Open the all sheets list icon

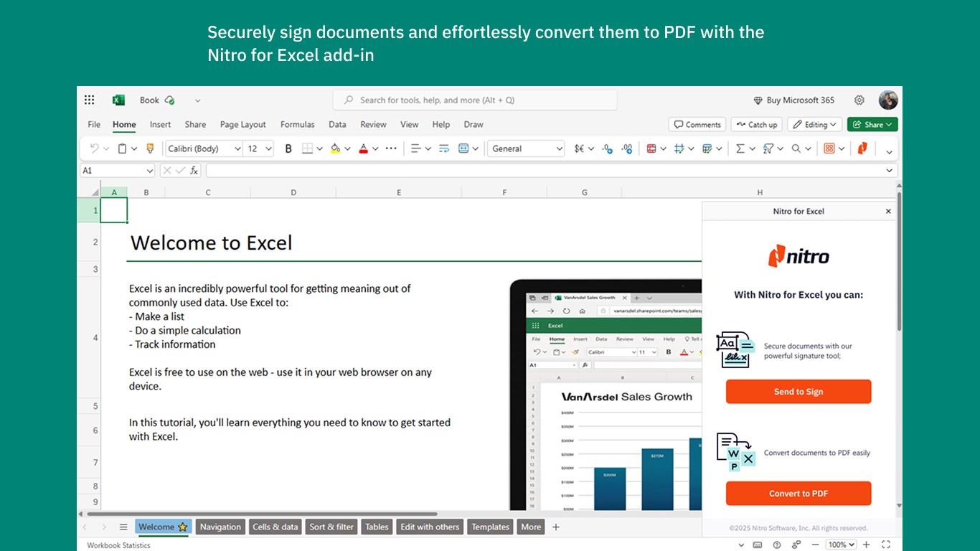123,527
